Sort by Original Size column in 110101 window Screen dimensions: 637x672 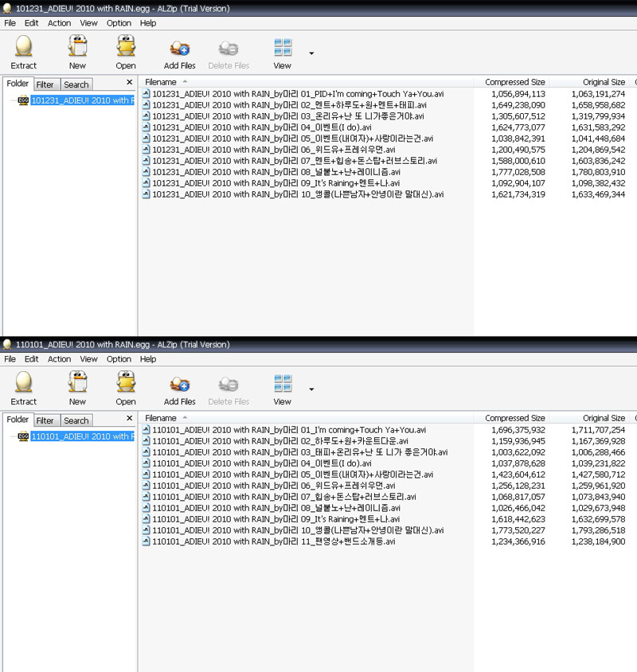(x=589, y=418)
